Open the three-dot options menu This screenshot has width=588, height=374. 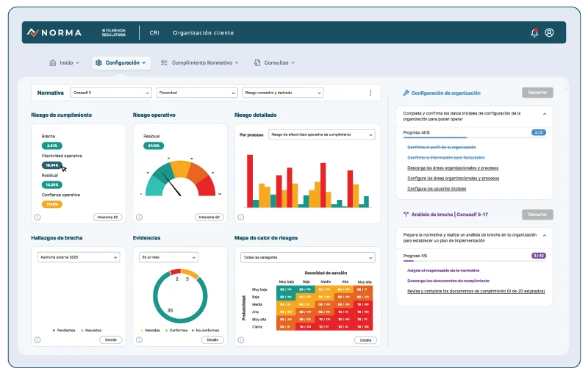[x=370, y=93]
